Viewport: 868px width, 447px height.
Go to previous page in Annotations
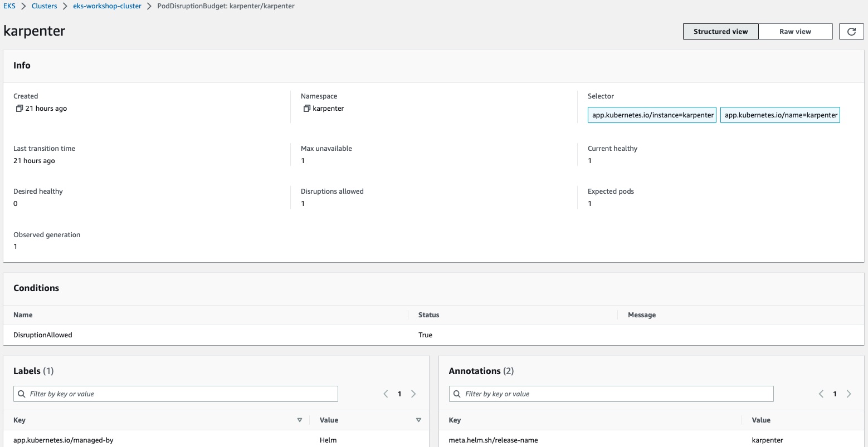point(821,394)
